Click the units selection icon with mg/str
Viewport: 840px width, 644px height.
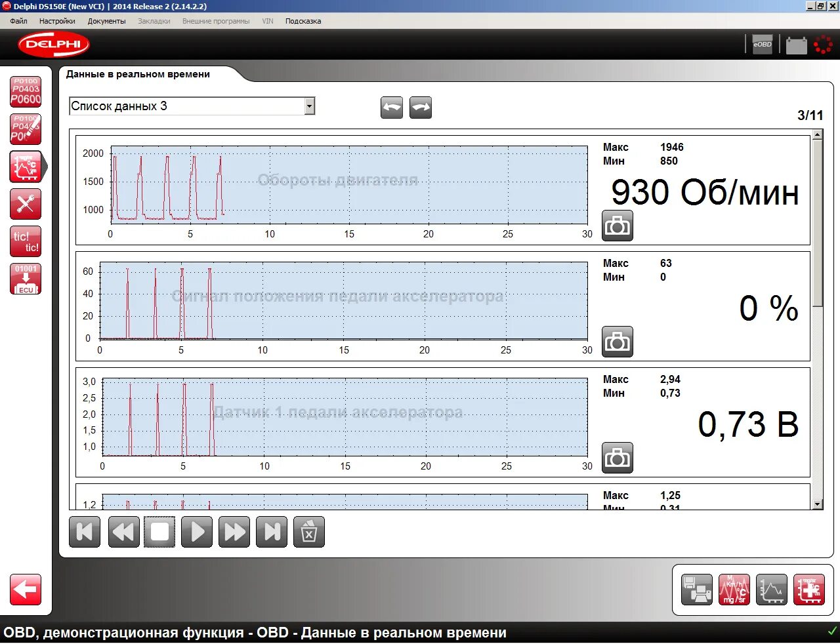pos(734,590)
